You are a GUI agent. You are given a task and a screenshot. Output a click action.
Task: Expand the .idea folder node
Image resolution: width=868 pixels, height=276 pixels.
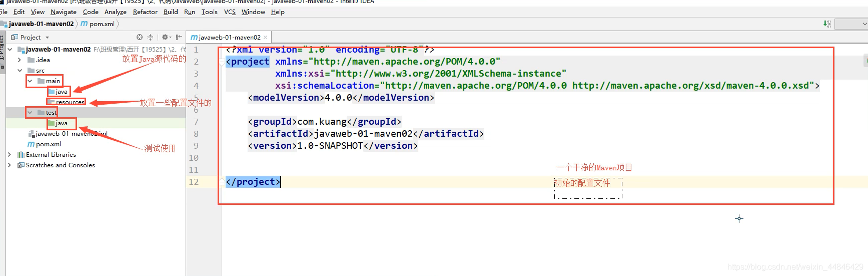(20, 60)
